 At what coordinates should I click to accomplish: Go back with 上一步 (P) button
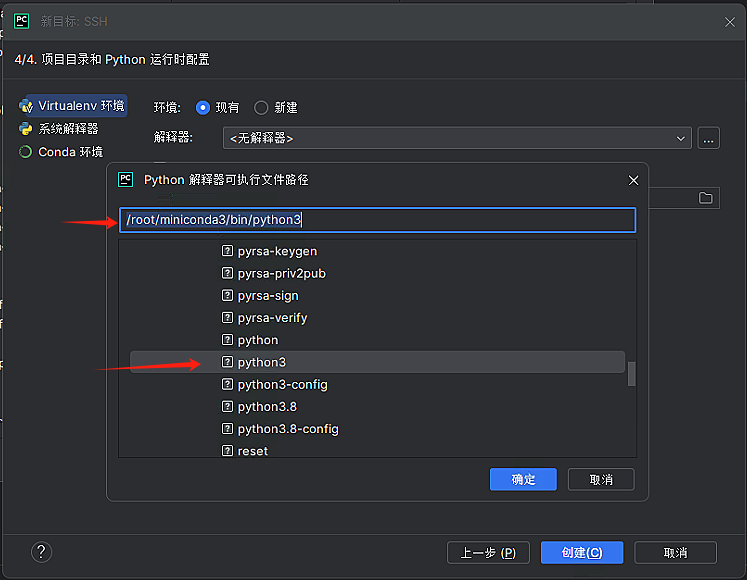488,552
